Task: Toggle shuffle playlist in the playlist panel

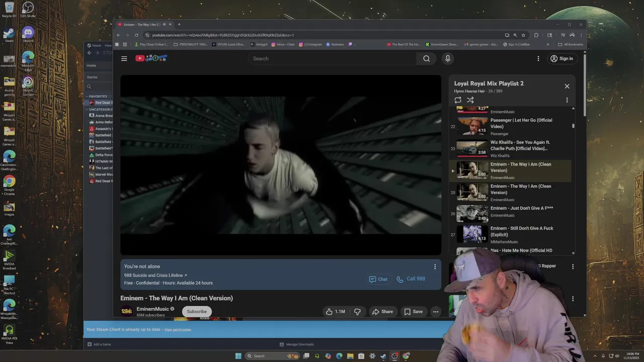Action: (470, 100)
